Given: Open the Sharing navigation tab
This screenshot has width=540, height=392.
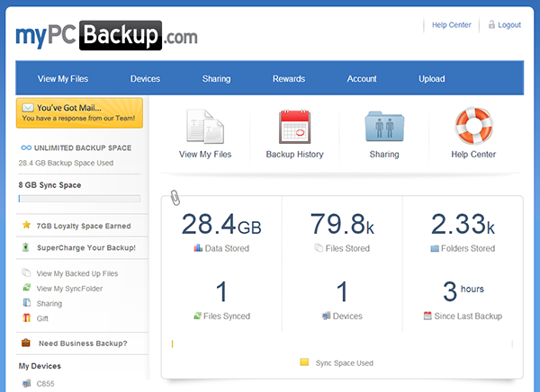Looking at the screenshot, I should (216, 79).
